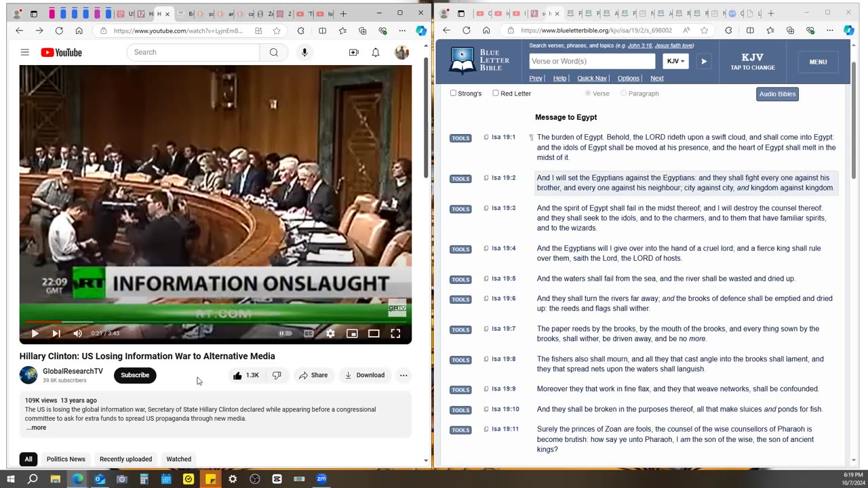This screenshot has height=488, width=868.
Task: Subscribe to GlobalResearchTV channel
Action: 135,375
